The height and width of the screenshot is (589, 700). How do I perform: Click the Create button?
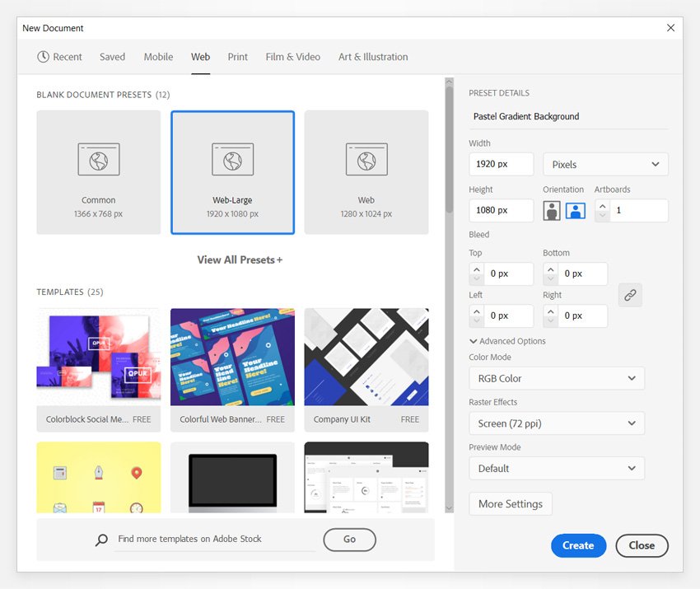(x=579, y=545)
